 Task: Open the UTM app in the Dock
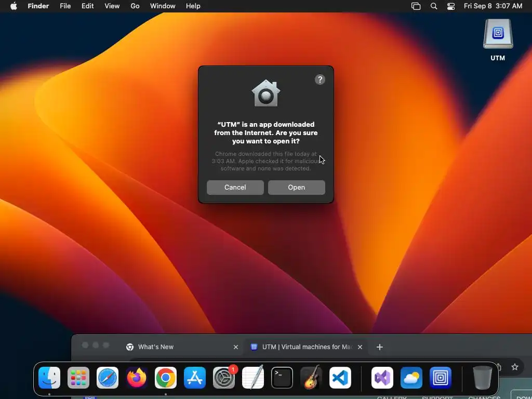tap(441, 378)
